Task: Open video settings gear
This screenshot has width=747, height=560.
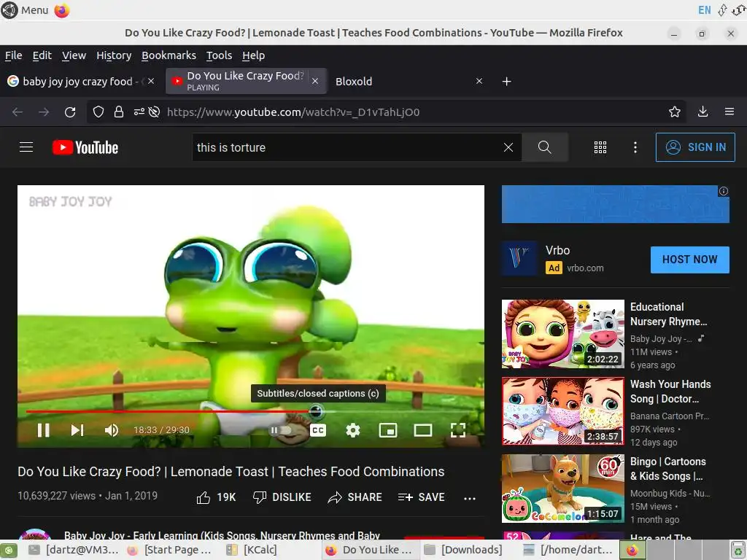Action: [352, 430]
